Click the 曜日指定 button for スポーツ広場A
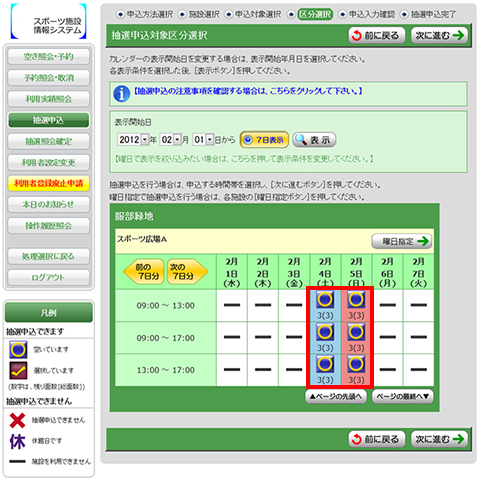 [402, 241]
